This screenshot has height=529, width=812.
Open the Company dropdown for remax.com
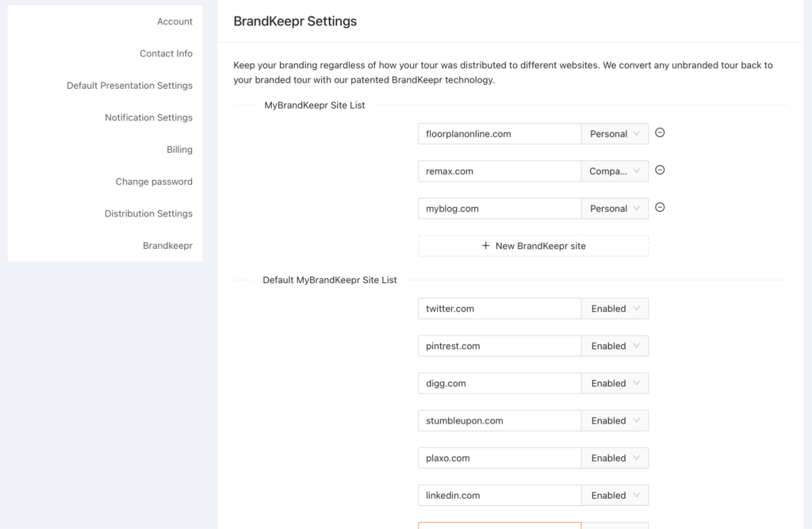coord(615,171)
